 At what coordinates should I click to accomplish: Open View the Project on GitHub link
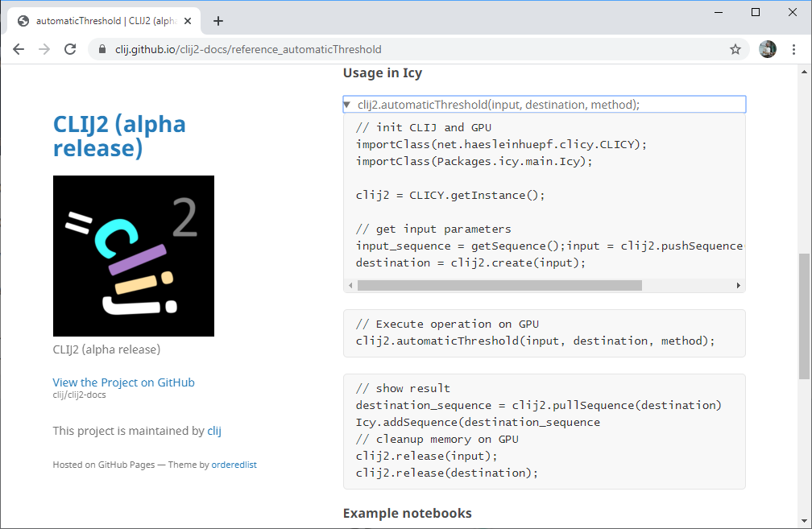[x=124, y=382]
